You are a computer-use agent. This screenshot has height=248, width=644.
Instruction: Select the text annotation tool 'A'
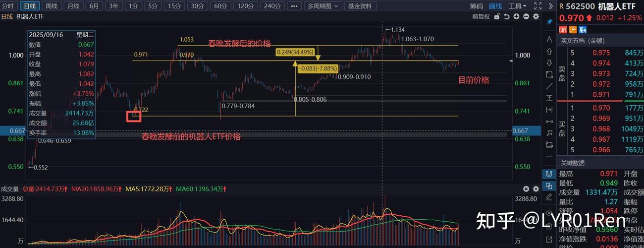[x=549, y=40]
